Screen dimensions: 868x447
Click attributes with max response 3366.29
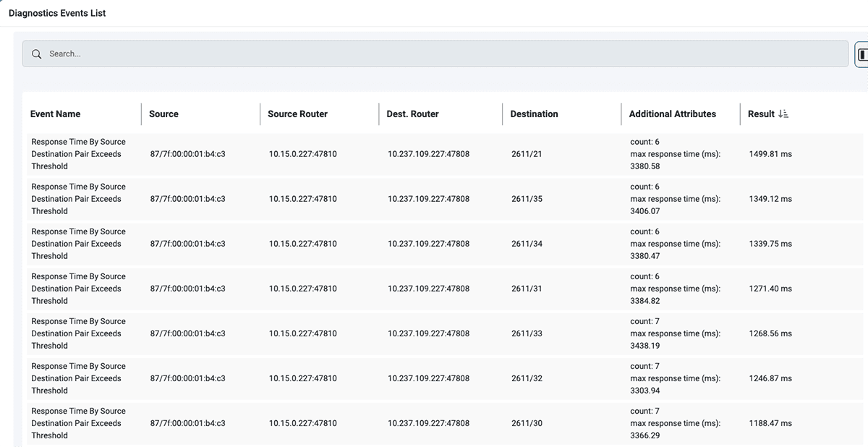coord(676,423)
